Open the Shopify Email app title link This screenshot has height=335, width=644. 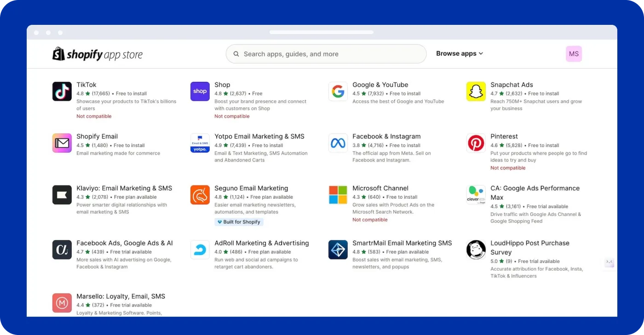[x=97, y=136]
